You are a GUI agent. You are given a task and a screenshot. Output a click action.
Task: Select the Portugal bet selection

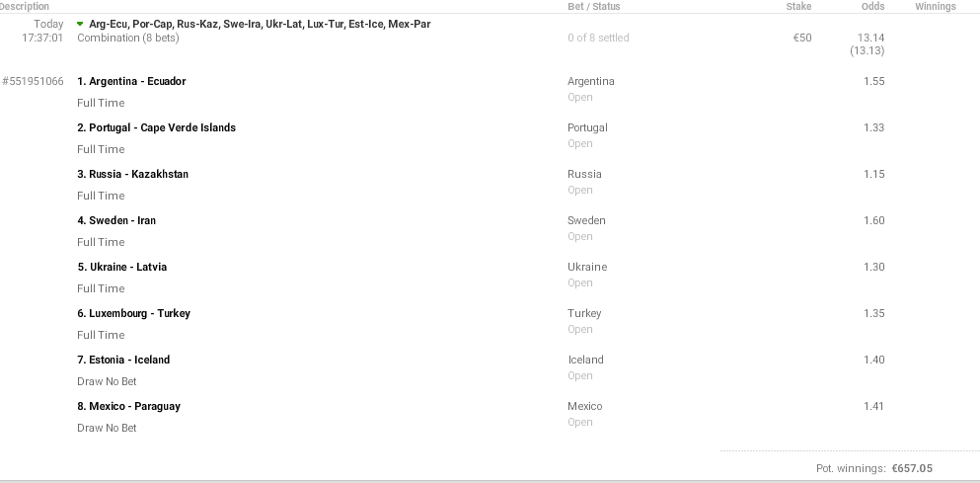[x=587, y=127]
